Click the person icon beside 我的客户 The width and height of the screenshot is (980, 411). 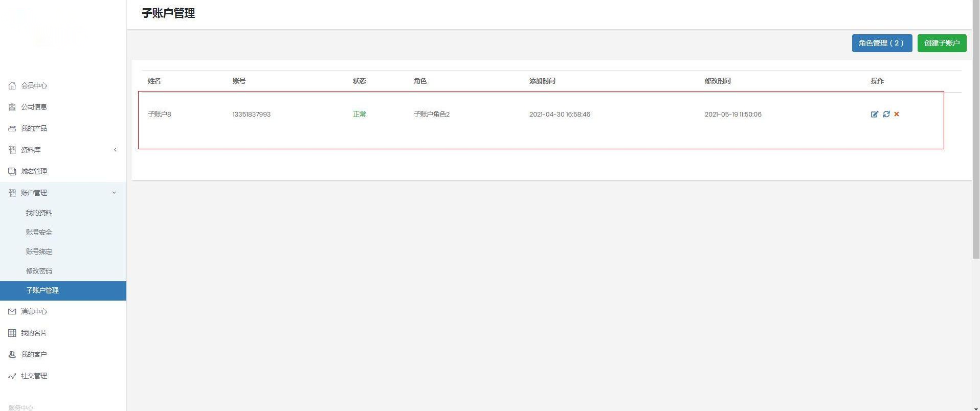coord(12,354)
